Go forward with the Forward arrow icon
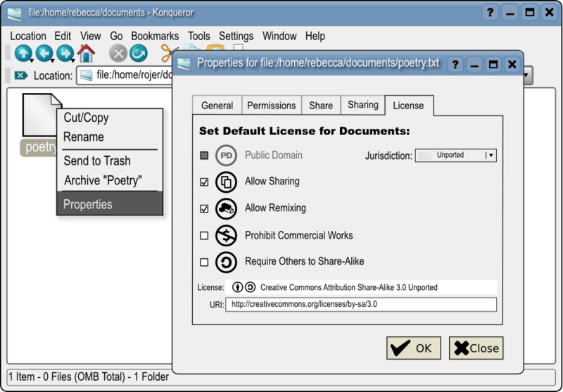Screen dimensions: 563x392 (x=65, y=53)
